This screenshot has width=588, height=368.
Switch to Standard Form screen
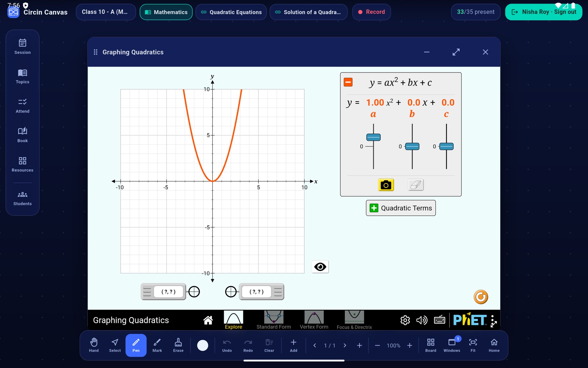point(274,320)
